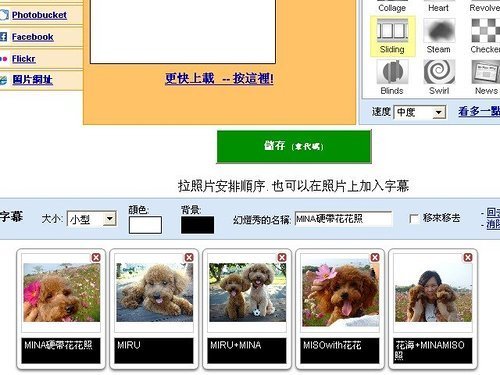Select the Swirl transition effect icon

pyautogui.click(x=439, y=72)
